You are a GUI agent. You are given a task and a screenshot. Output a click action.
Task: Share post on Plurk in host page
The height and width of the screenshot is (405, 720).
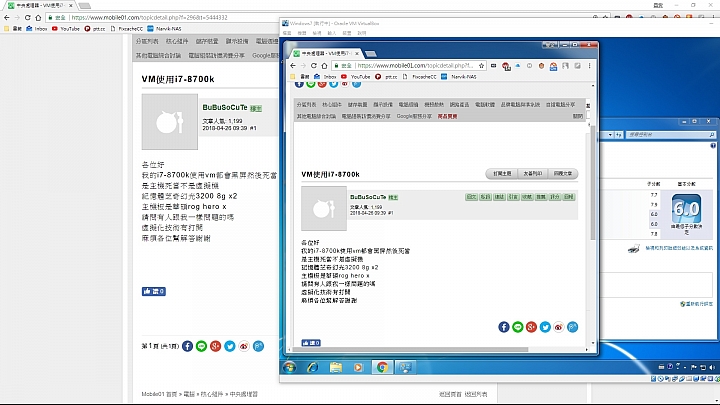pos(259,346)
